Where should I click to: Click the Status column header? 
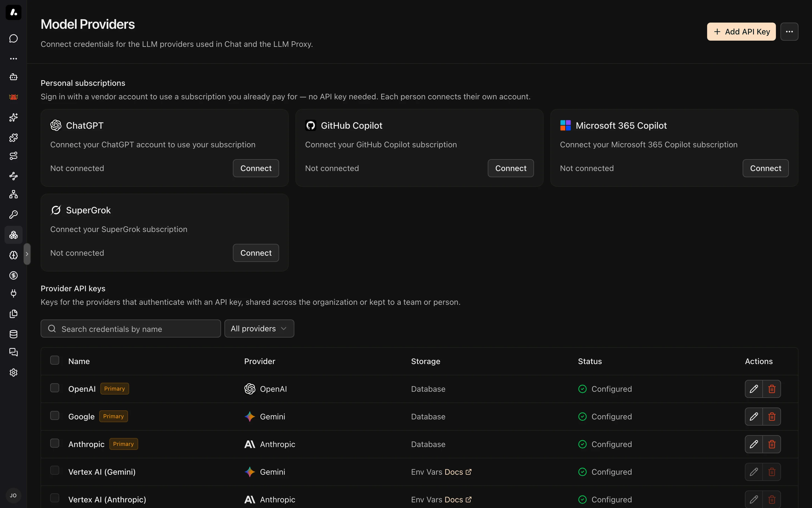click(x=590, y=361)
